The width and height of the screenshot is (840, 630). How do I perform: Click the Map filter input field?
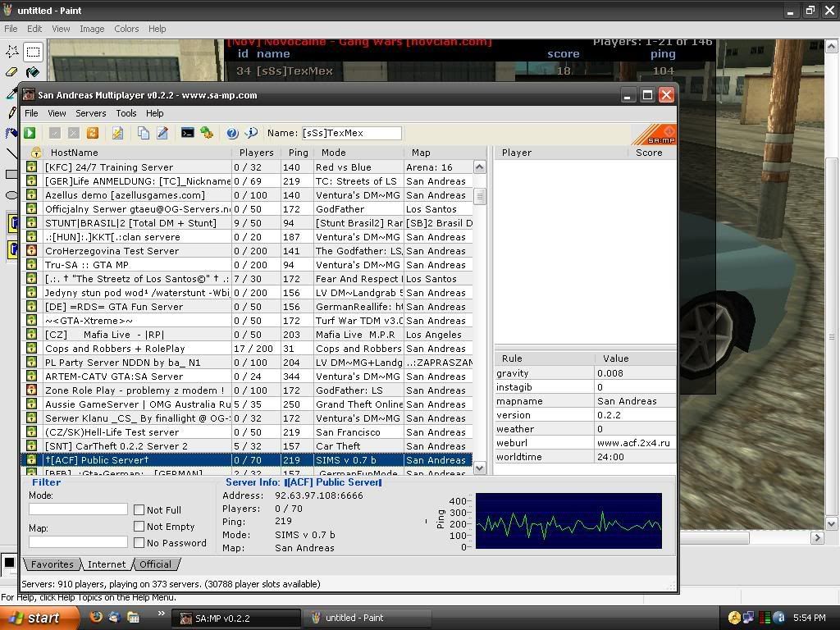(78, 541)
